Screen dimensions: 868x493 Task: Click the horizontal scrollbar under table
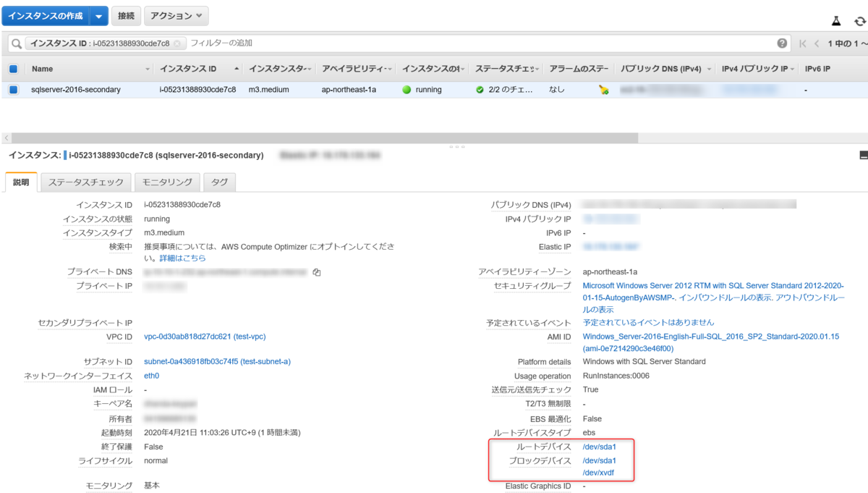coord(324,138)
